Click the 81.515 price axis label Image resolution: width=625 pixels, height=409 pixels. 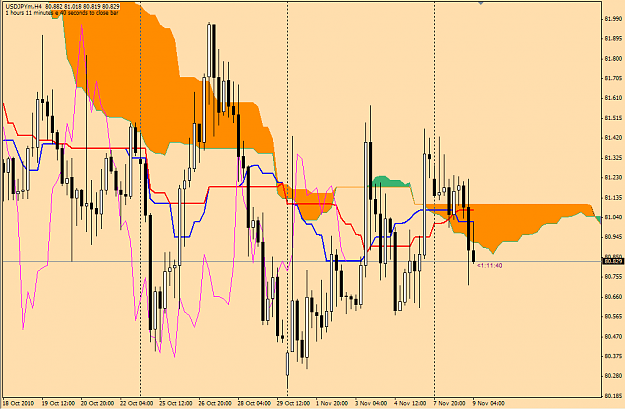click(x=613, y=118)
